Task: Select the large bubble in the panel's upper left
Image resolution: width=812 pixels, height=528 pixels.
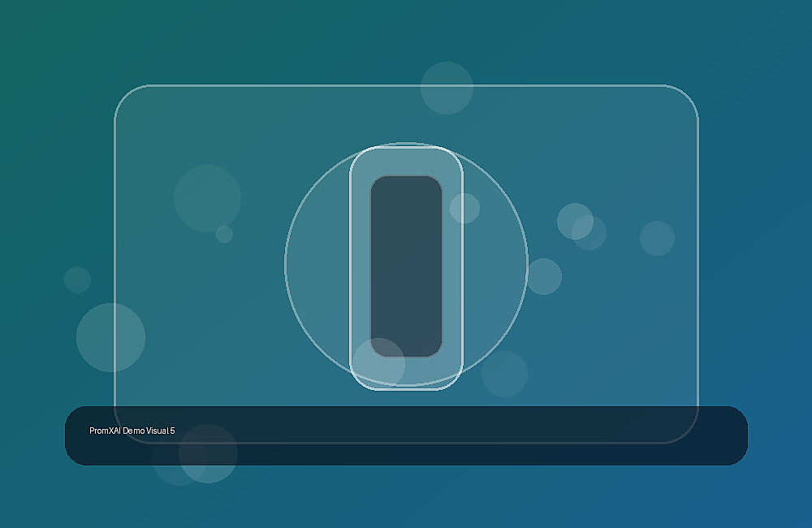Action: coord(207,198)
